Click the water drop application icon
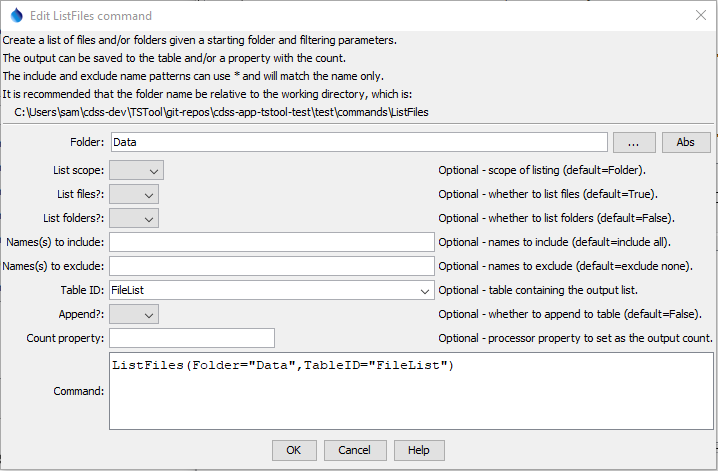The image size is (718, 471). point(16,16)
